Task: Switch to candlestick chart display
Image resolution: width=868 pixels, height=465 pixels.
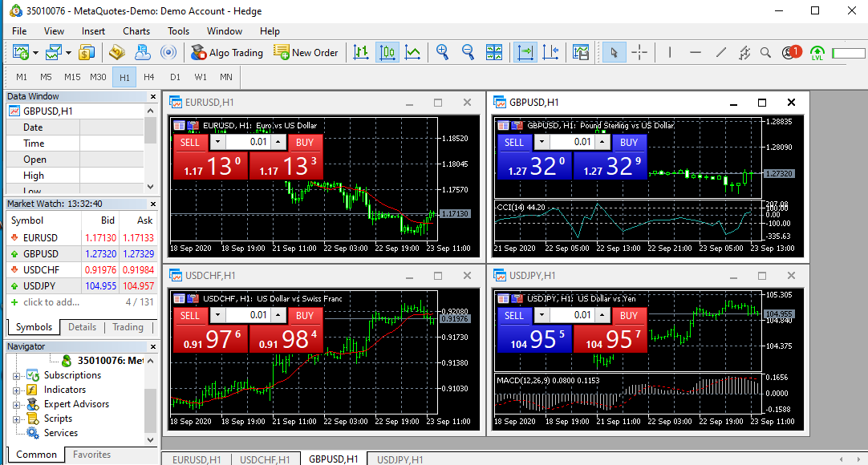Action: tap(387, 53)
